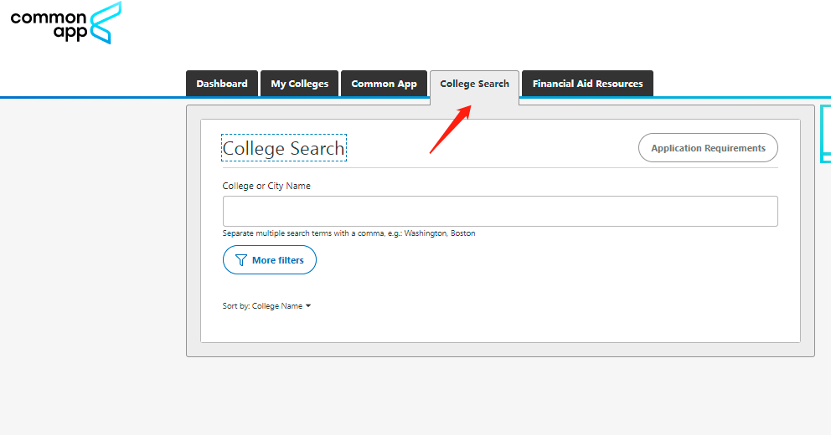832x436 pixels.
Task: Click the funnel filter icon
Action: coord(241,260)
